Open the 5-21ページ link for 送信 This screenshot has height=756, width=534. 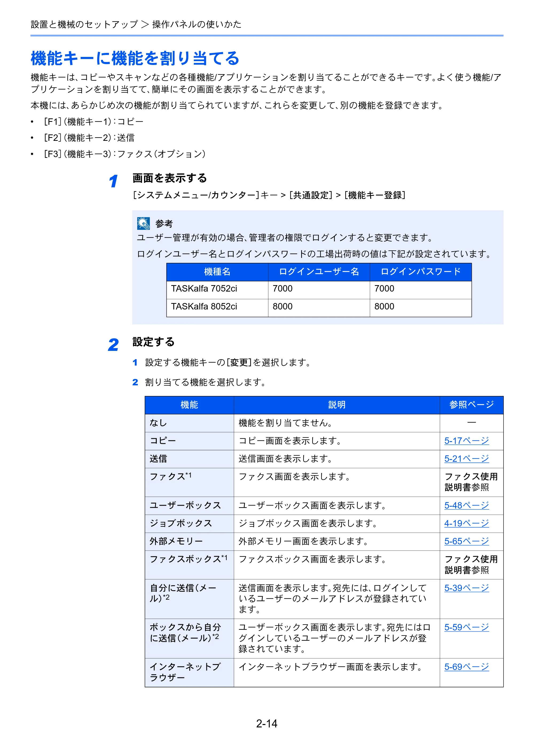(466, 458)
